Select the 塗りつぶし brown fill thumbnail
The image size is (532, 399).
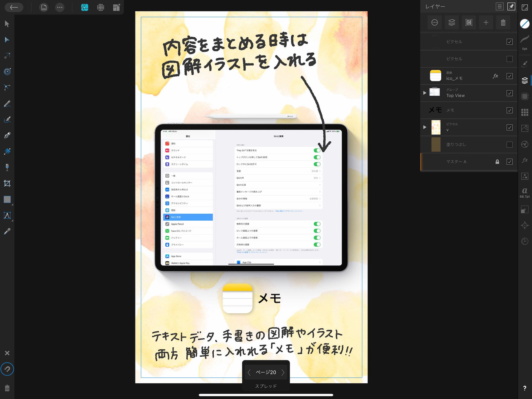(436, 145)
